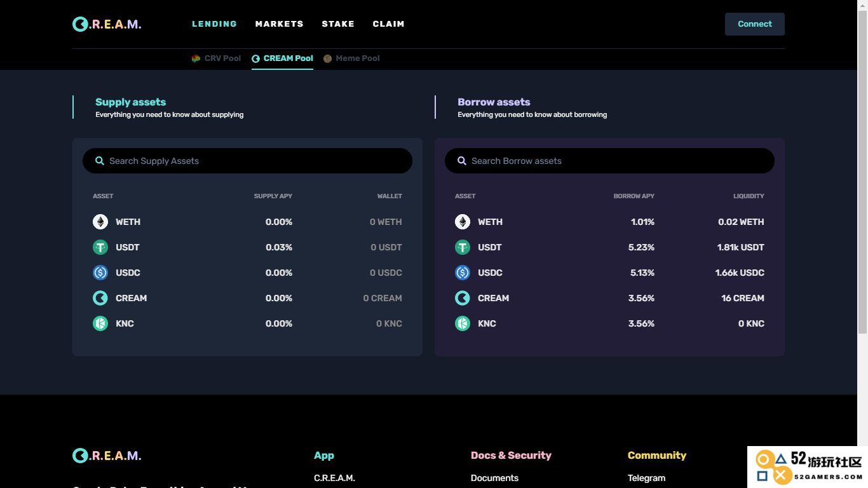Click the footer C.R.E.A.M. logo
The height and width of the screenshot is (488, 868).
107,456
